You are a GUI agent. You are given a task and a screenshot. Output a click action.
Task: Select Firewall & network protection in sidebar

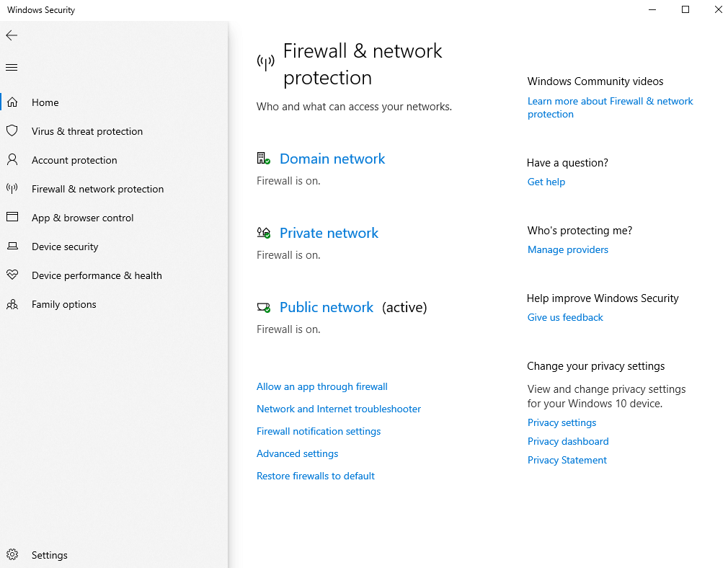[97, 189]
